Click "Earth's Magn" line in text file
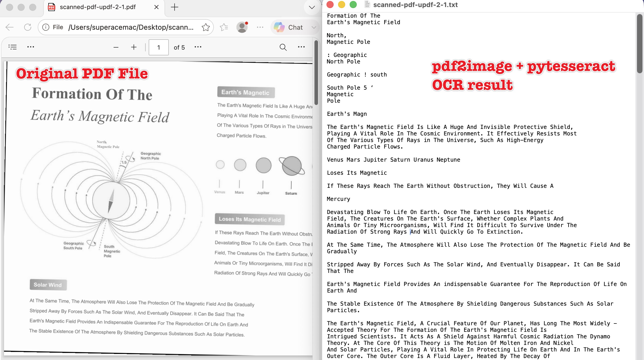Viewport: 644px width, 360px height. coord(347,114)
